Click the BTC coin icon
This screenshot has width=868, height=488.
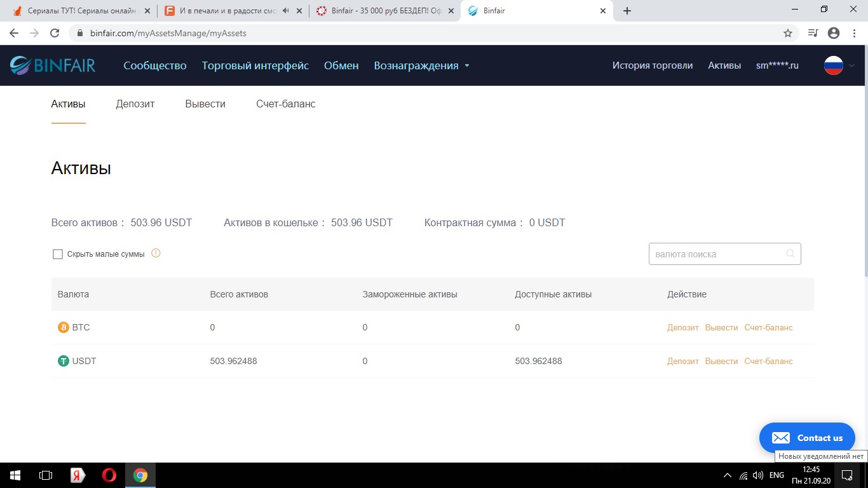click(x=64, y=327)
